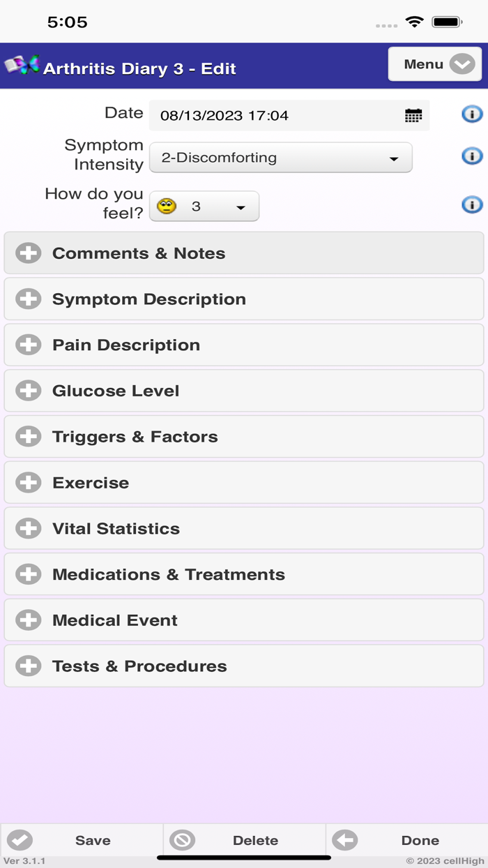This screenshot has height=868, width=488.
Task: Expand the Symptom Description section
Action: (27, 299)
